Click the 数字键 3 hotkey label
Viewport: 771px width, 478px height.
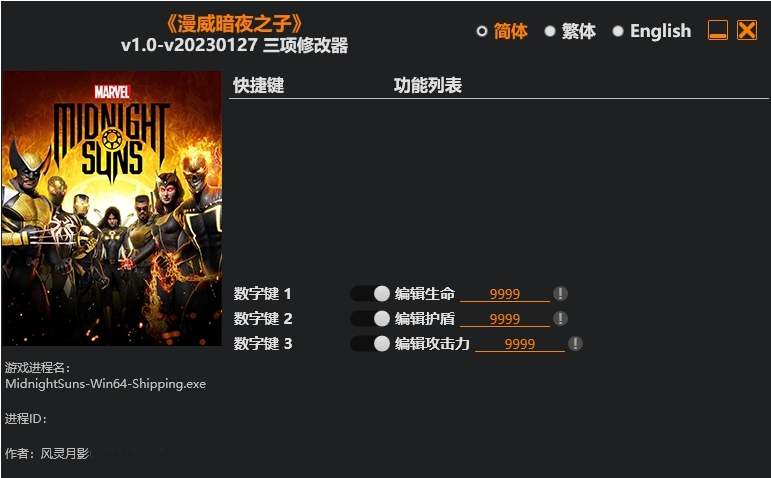(x=263, y=343)
